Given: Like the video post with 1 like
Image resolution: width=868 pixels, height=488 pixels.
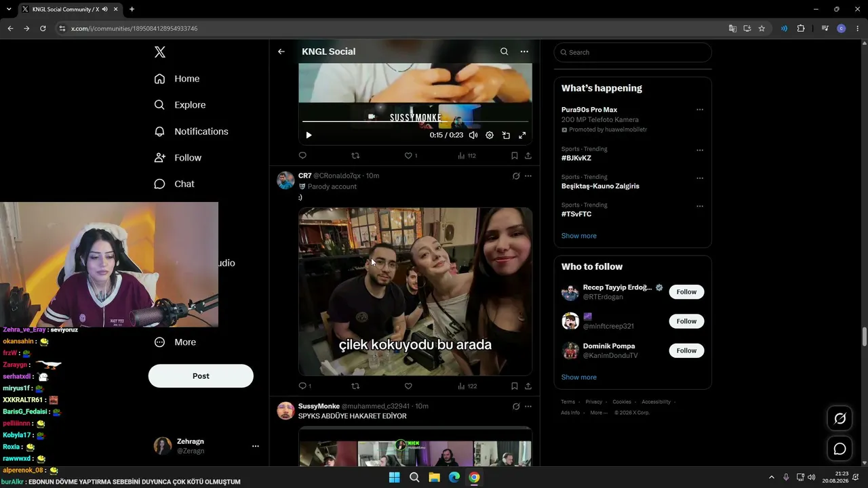Looking at the screenshot, I should (411, 156).
